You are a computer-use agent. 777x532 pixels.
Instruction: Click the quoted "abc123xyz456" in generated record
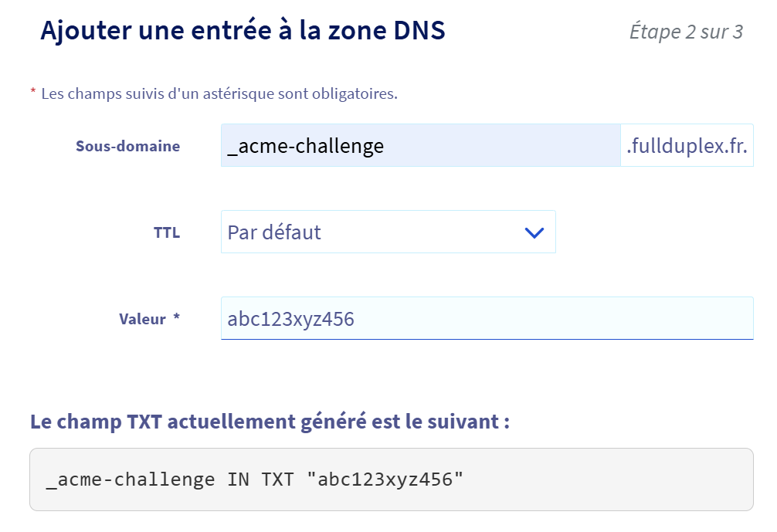(x=385, y=479)
